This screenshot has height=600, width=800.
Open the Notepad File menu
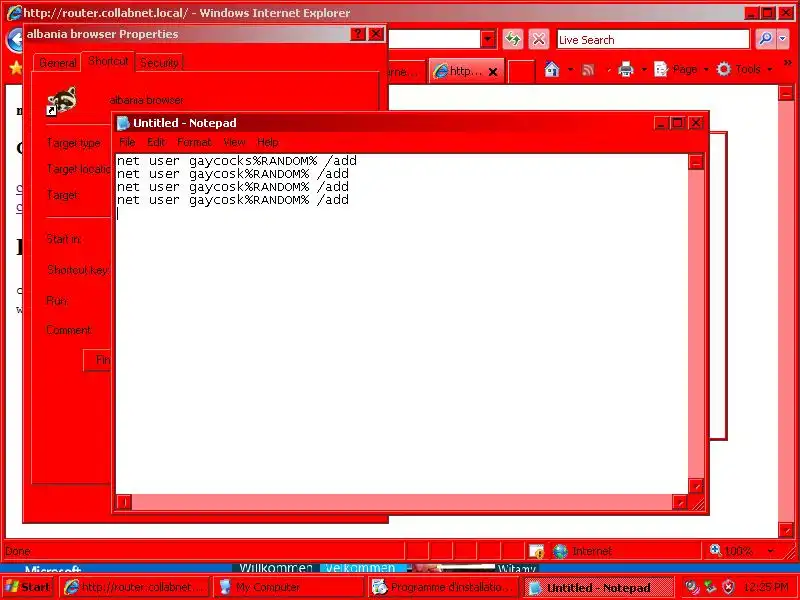(127, 142)
